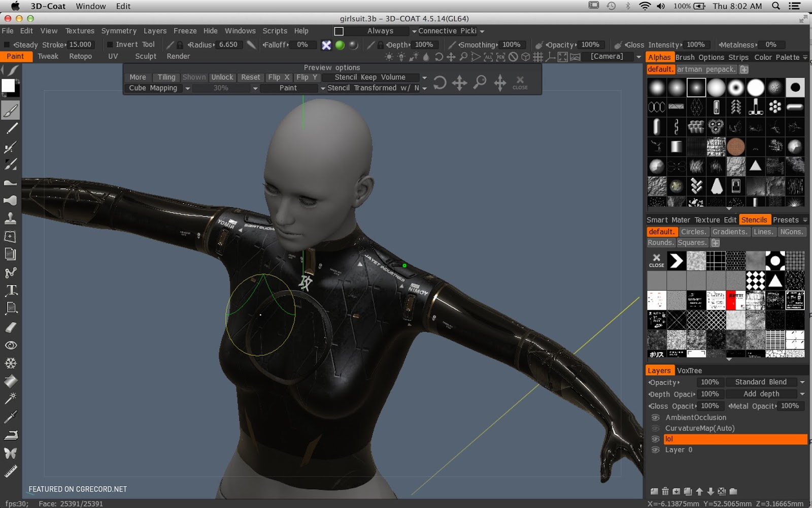812x508 pixels.
Task: Click the move layer up arrow
Action: pyautogui.click(x=699, y=491)
